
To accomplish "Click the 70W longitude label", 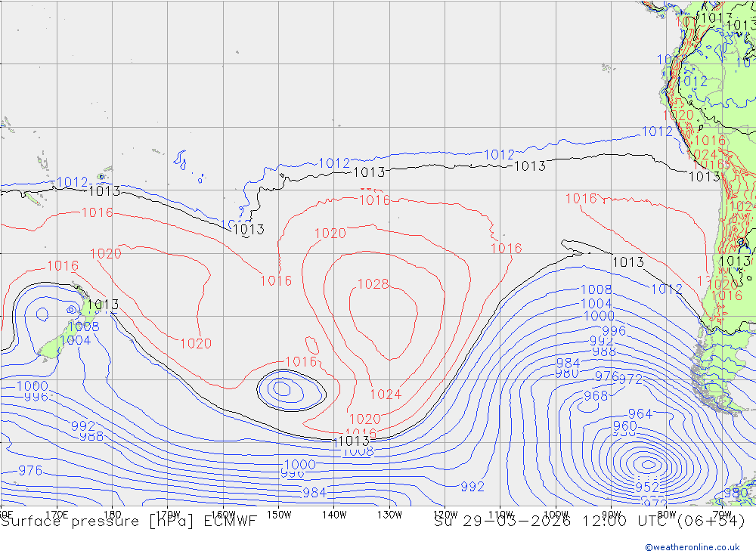I will point(722,515).
